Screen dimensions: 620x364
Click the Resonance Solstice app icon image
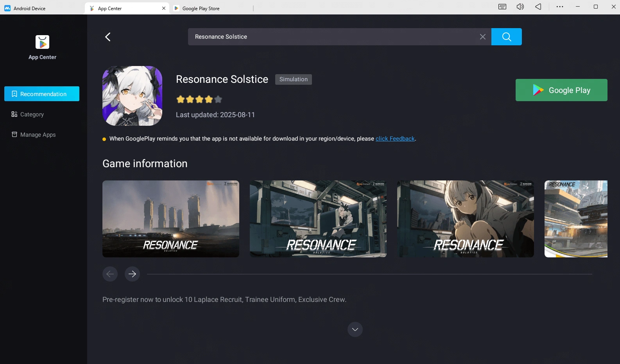[x=132, y=96]
